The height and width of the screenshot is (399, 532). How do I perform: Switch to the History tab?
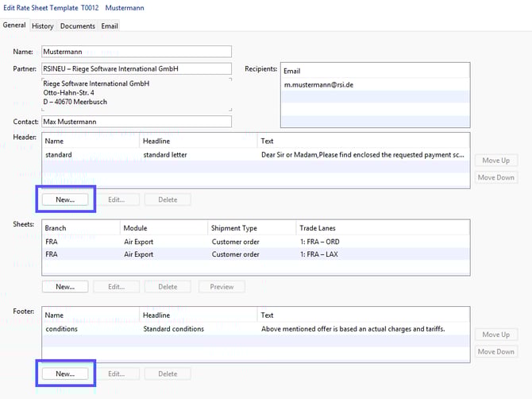(43, 25)
